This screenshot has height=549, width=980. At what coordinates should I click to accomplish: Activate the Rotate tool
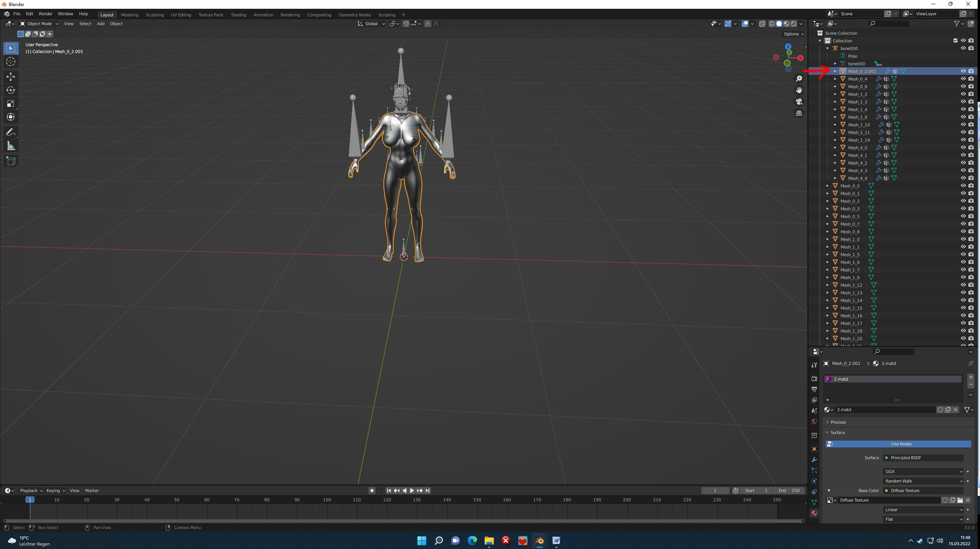pyautogui.click(x=11, y=90)
